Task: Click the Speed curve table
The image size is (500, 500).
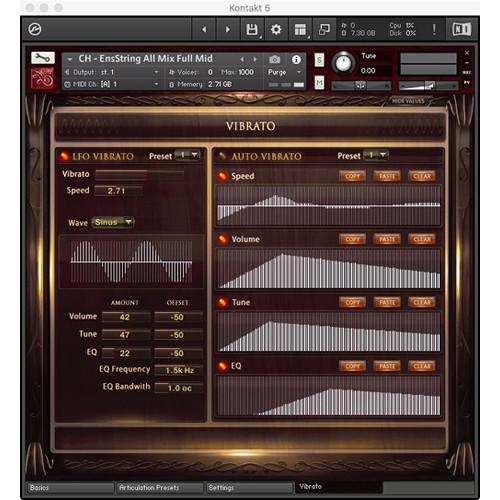Action: click(x=329, y=205)
